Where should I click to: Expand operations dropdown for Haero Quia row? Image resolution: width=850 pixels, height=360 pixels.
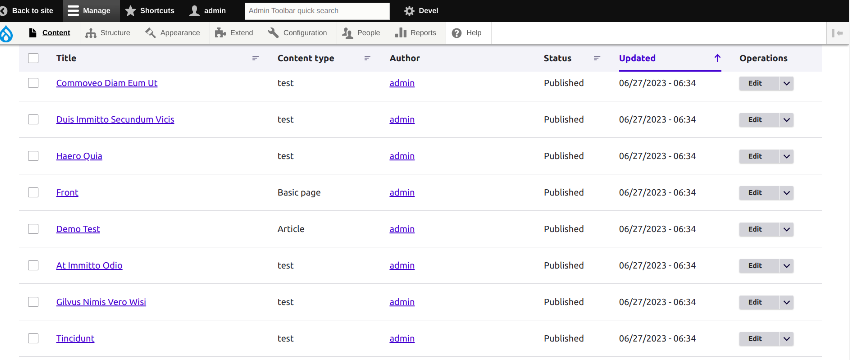click(787, 156)
